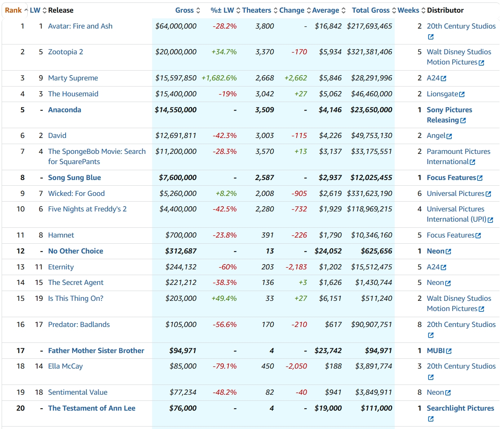This screenshot has height=429, width=504.
Task: Click external link icon beside Universal Pictures International (UPI)
Action: 490,220
